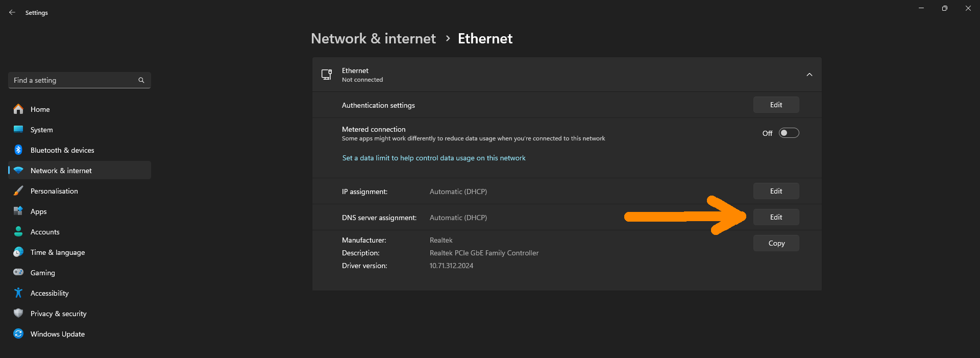Toggle the Metered connection switch
The height and width of the screenshot is (358, 980).
[x=789, y=133]
